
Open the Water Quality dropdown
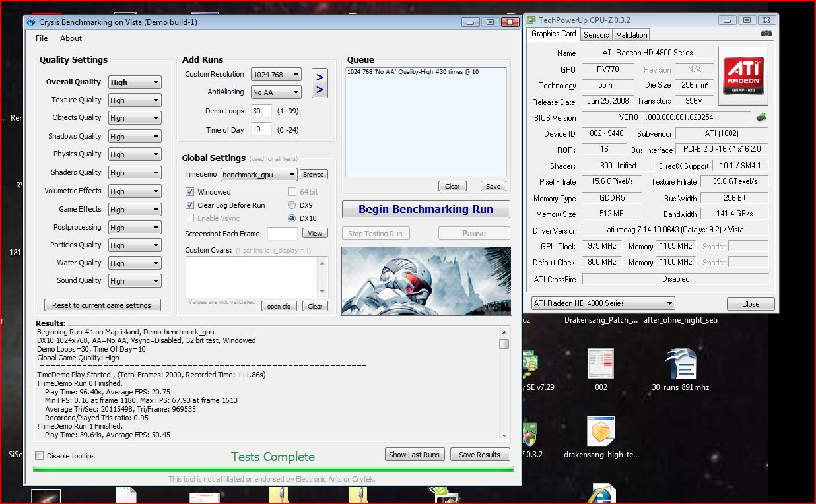(x=135, y=263)
